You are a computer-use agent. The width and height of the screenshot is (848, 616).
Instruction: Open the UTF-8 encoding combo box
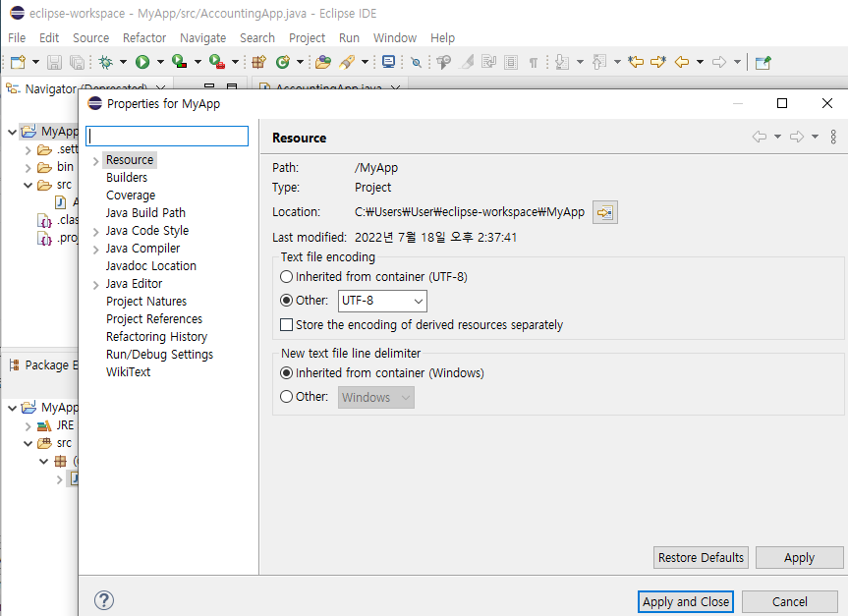pyautogui.click(x=382, y=301)
